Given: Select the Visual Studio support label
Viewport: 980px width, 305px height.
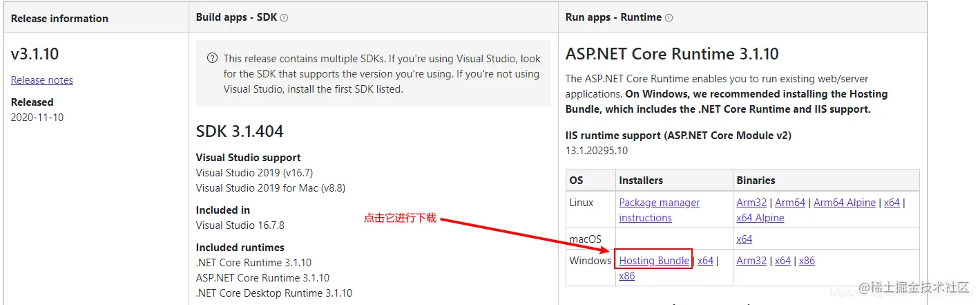Looking at the screenshot, I should [249, 158].
